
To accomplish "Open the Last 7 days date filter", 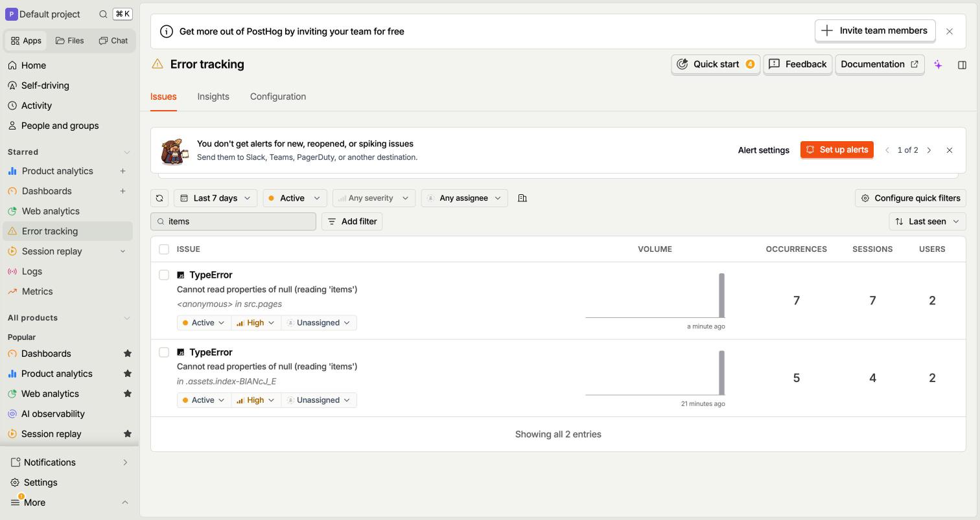I will click(x=215, y=198).
